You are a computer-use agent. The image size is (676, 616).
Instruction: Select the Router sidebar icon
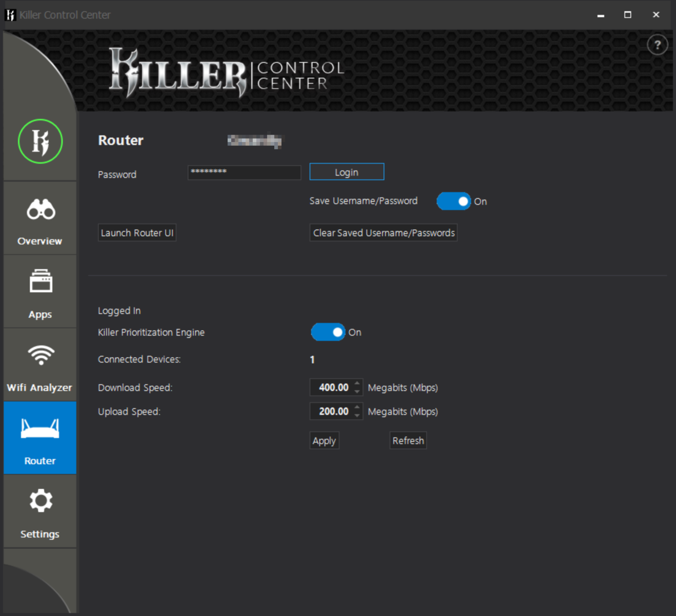click(x=40, y=429)
